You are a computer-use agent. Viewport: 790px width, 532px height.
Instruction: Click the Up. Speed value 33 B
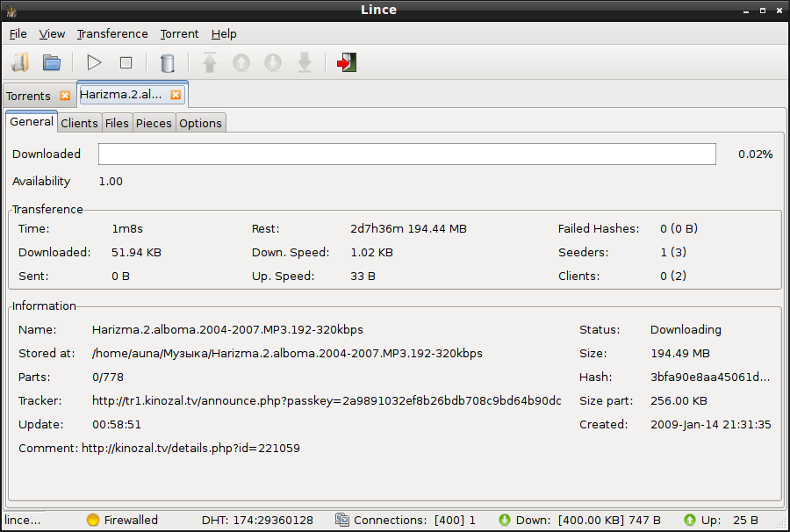pos(363,276)
